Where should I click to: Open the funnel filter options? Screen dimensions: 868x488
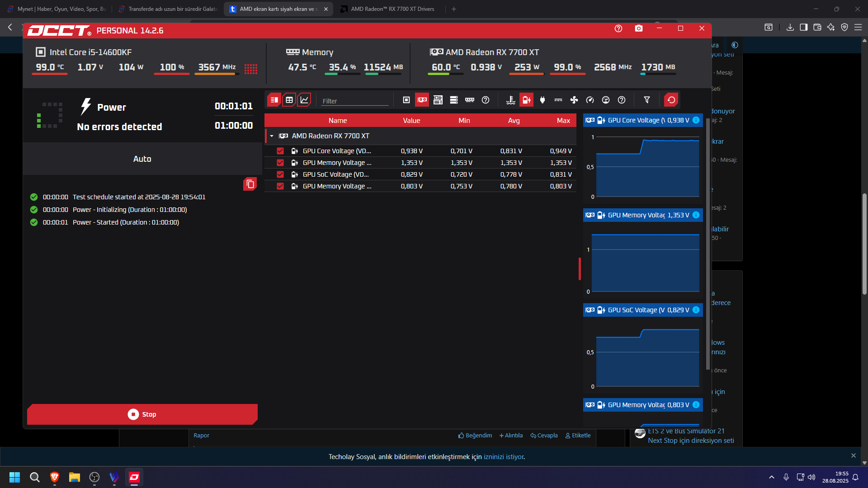(x=647, y=100)
